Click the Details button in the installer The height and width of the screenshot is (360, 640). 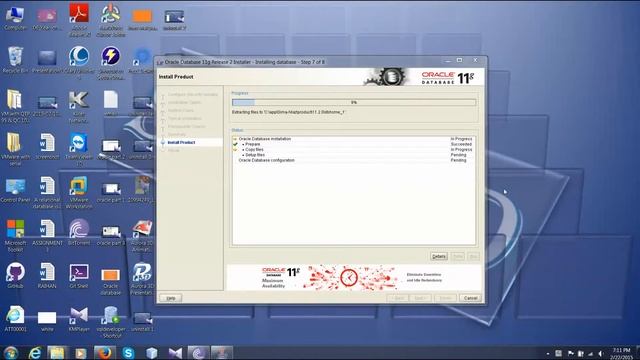(x=439, y=256)
